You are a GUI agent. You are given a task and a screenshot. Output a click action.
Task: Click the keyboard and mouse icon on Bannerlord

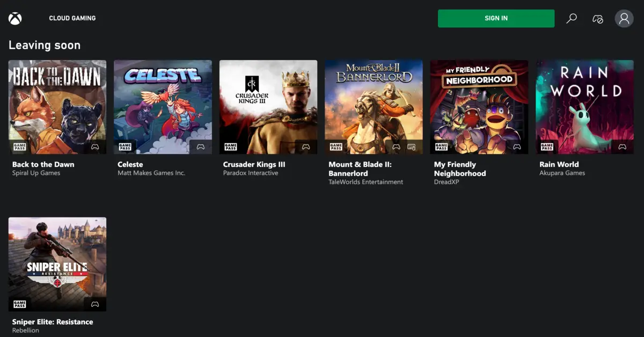tap(412, 147)
